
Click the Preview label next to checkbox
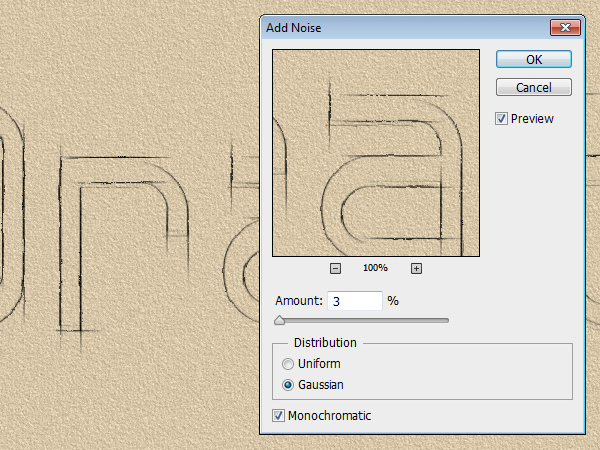tap(532, 119)
